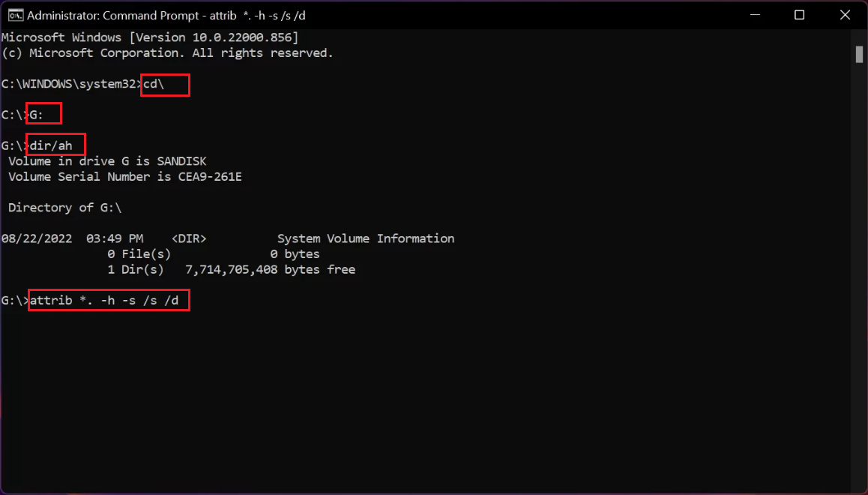Click the C:\WINDOWS\system32 prompt text
This screenshot has height=495, width=868.
[x=69, y=84]
